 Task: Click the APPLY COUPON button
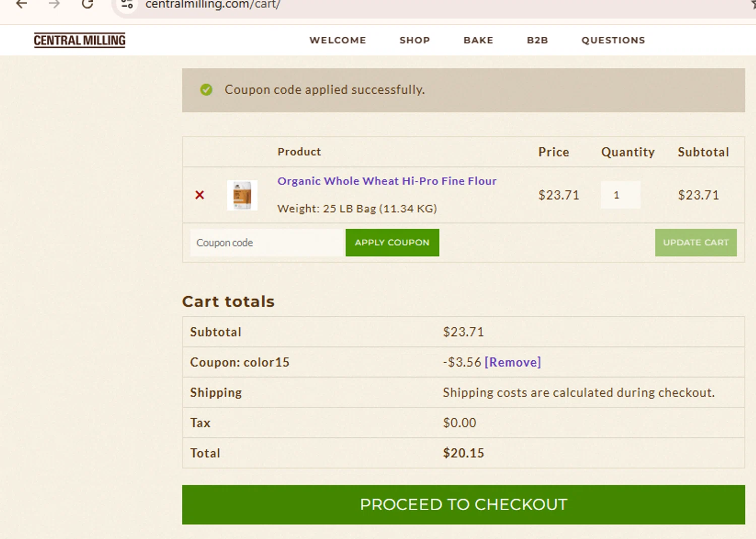click(392, 243)
